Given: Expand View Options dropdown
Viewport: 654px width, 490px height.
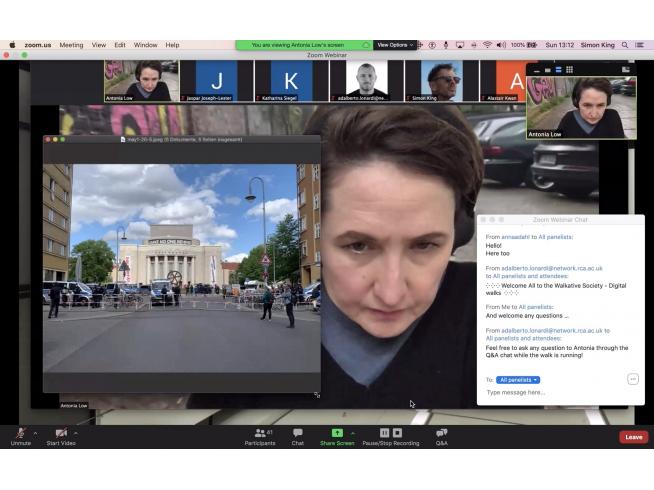Looking at the screenshot, I should click(393, 45).
